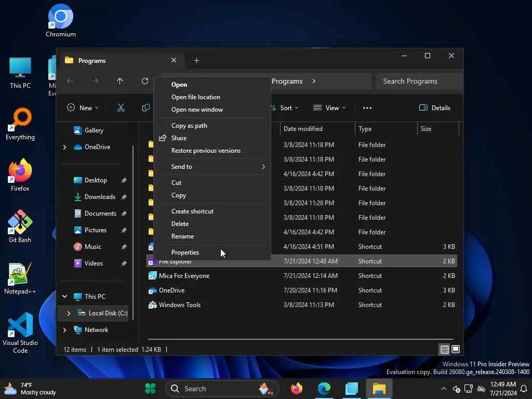Click chevron after Programs in address bar
Viewport: 532px width, 399px height.
[313, 81]
